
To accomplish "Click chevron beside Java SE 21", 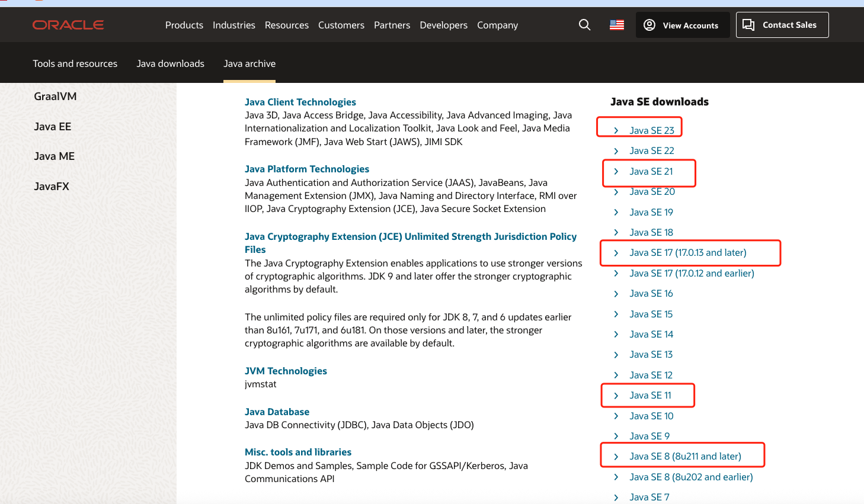I will point(616,171).
